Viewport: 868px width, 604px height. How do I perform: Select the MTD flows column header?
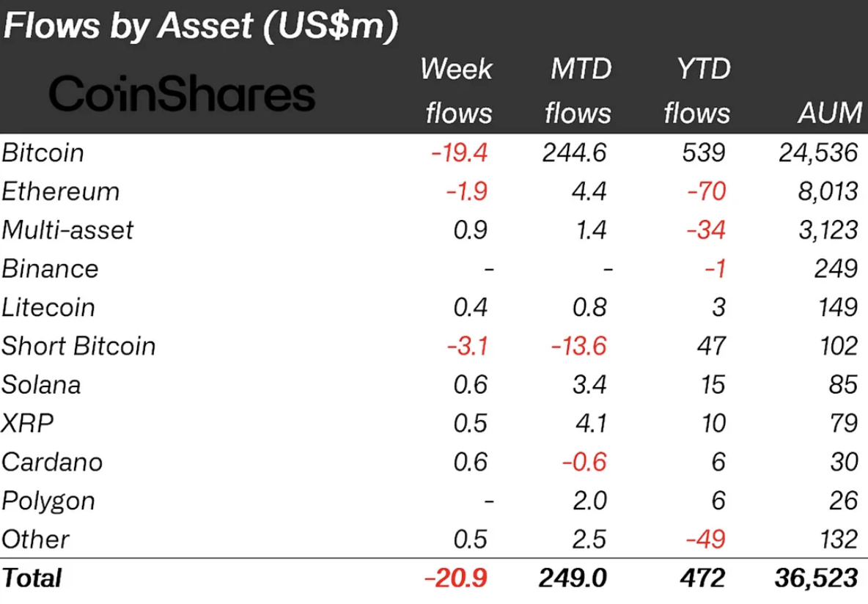579,91
